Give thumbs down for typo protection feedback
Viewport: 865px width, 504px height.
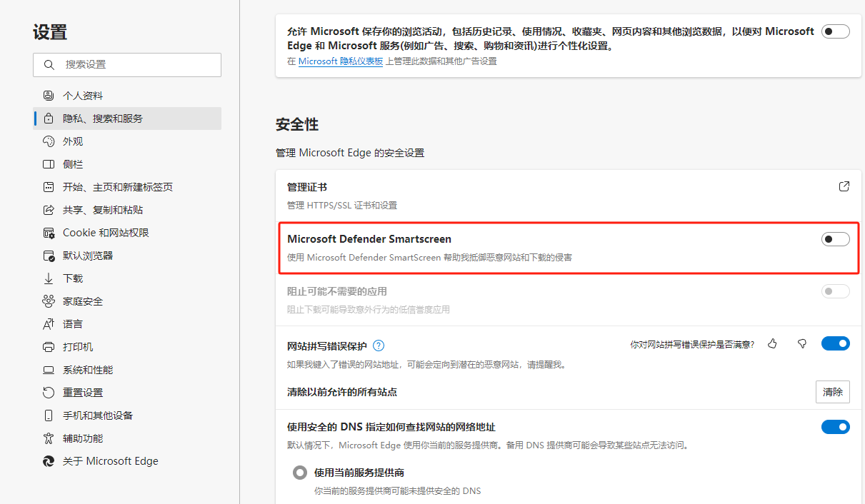pos(802,344)
